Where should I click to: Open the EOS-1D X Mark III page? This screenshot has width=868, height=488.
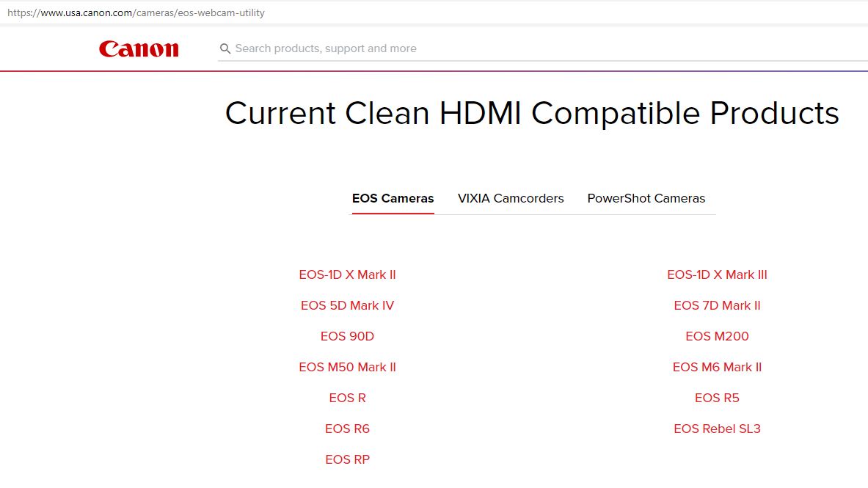pyautogui.click(x=717, y=274)
